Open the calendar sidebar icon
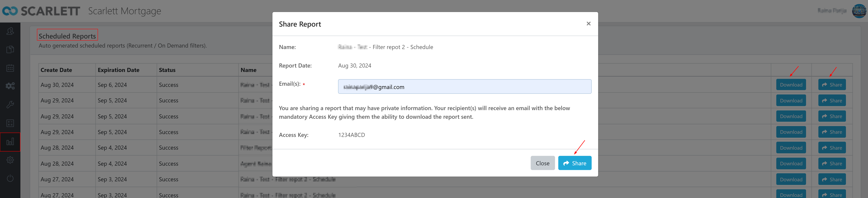This screenshot has height=198, width=868. click(x=10, y=68)
